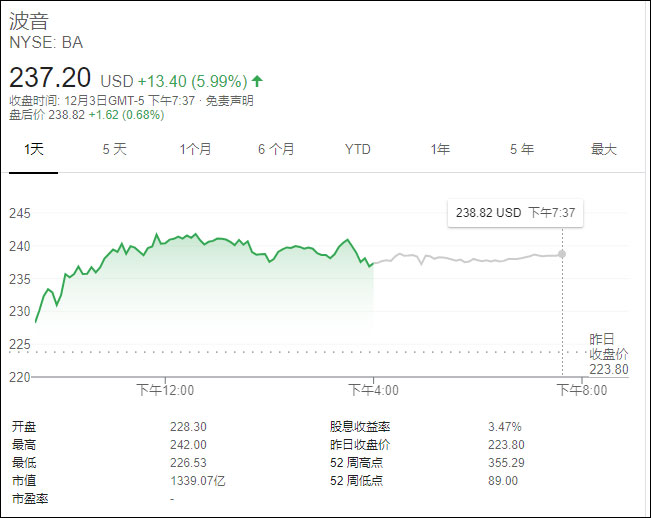Select the NYSE: BA ticker label
This screenshot has height=518, width=651.
46,42
